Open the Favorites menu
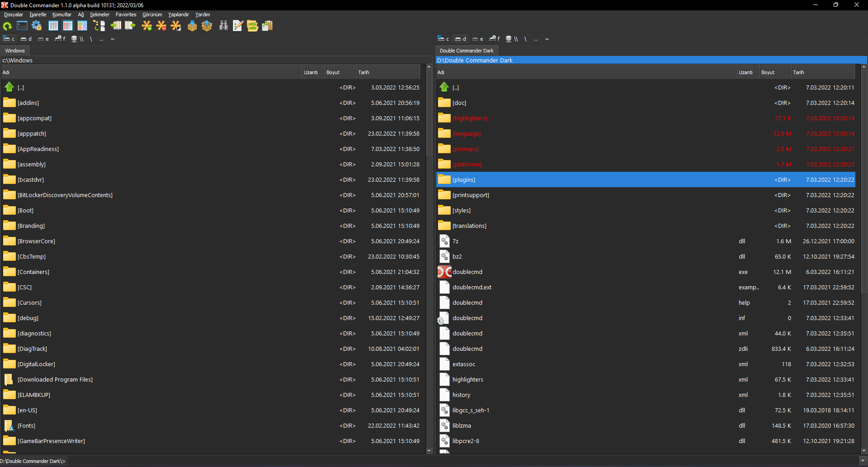 click(x=126, y=14)
